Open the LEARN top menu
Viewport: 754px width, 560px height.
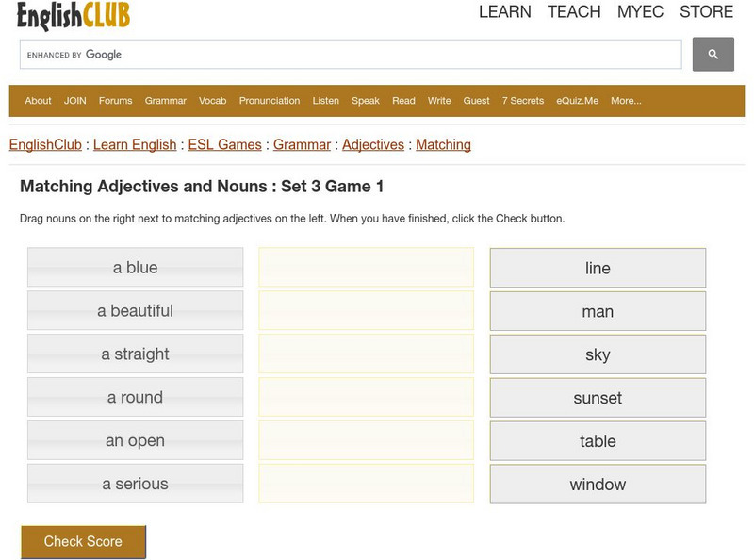(504, 12)
